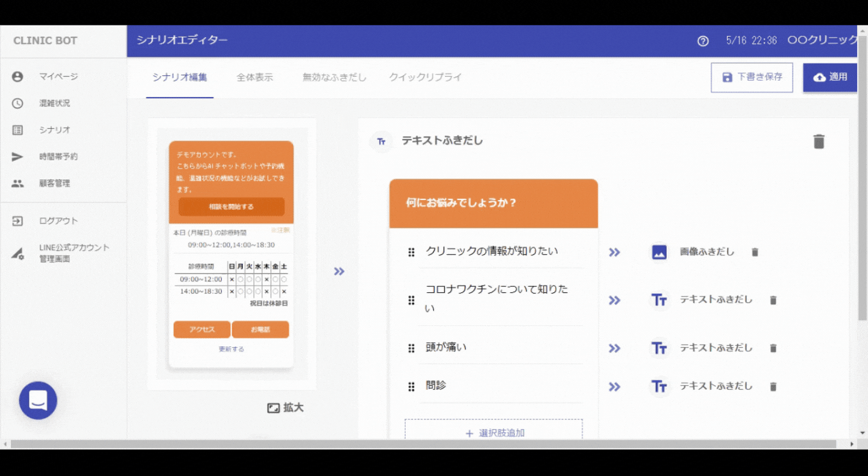Delete the main text bubble with trash icon
868x476 pixels.
[819, 142]
